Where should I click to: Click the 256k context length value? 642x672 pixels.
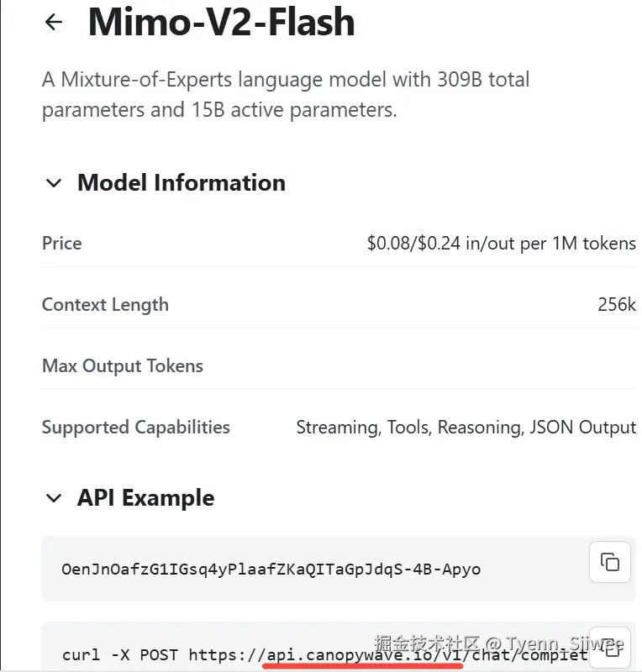(616, 305)
